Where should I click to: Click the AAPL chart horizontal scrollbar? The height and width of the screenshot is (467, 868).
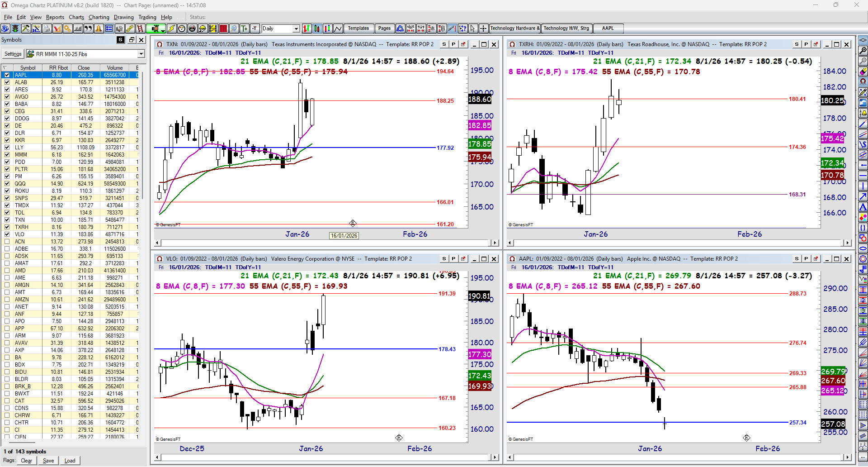coord(679,457)
